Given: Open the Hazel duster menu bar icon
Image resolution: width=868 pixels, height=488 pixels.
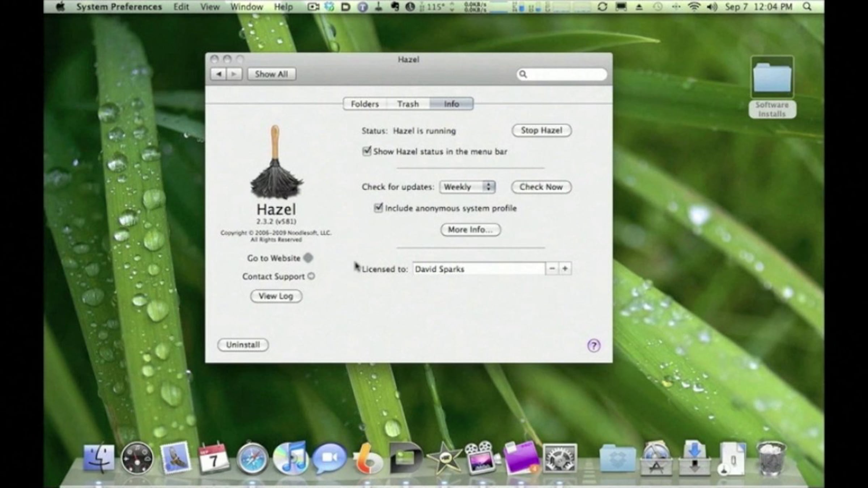Looking at the screenshot, I should [379, 7].
